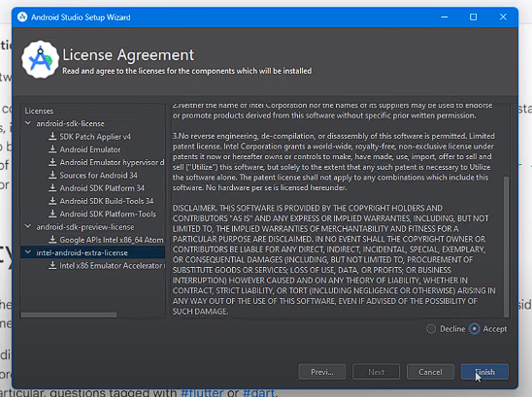Click the download icon next to Android Emulator

52,149
